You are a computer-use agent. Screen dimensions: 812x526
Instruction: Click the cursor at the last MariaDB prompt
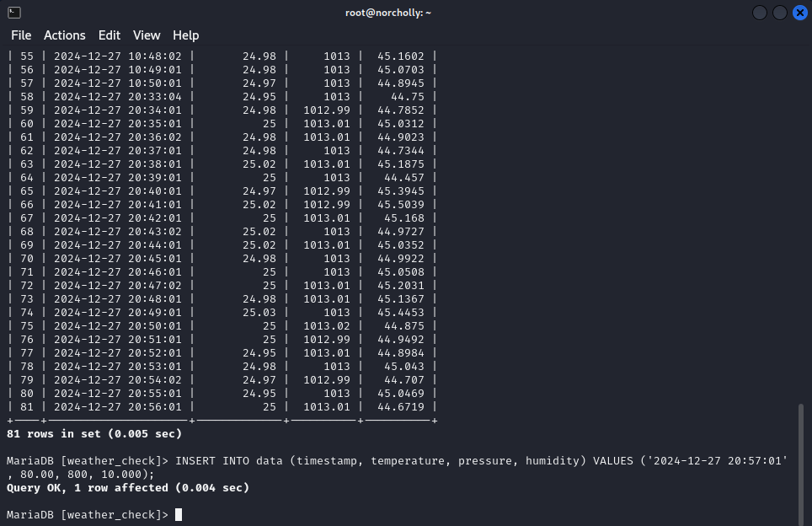[179, 515]
